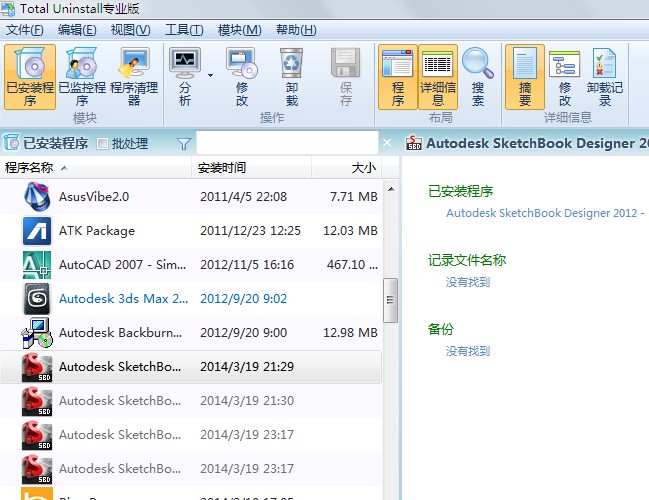Select the AsusVibe2.0 program row

tap(191, 197)
